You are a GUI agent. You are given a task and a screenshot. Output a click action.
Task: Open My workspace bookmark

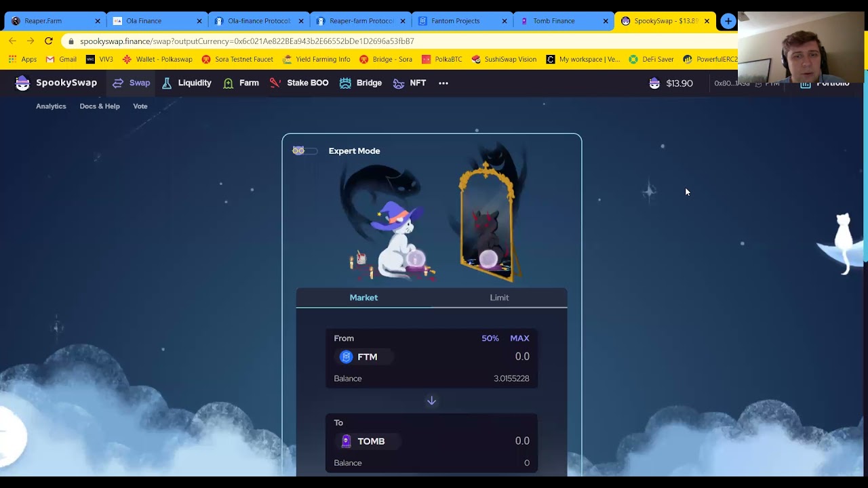pyautogui.click(x=583, y=60)
